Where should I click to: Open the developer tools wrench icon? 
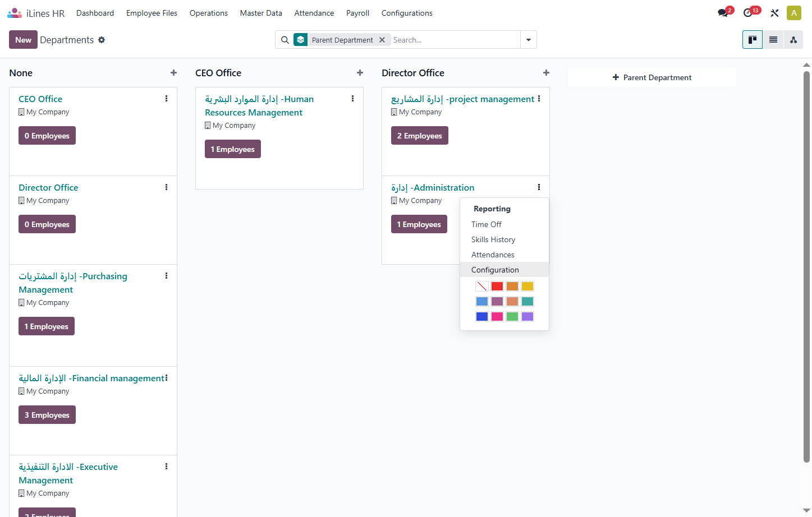(774, 13)
